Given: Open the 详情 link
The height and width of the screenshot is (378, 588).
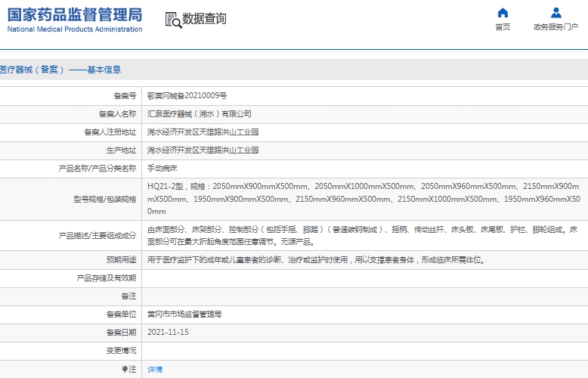Looking at the screenshot, I should click(x=155, y=370).
